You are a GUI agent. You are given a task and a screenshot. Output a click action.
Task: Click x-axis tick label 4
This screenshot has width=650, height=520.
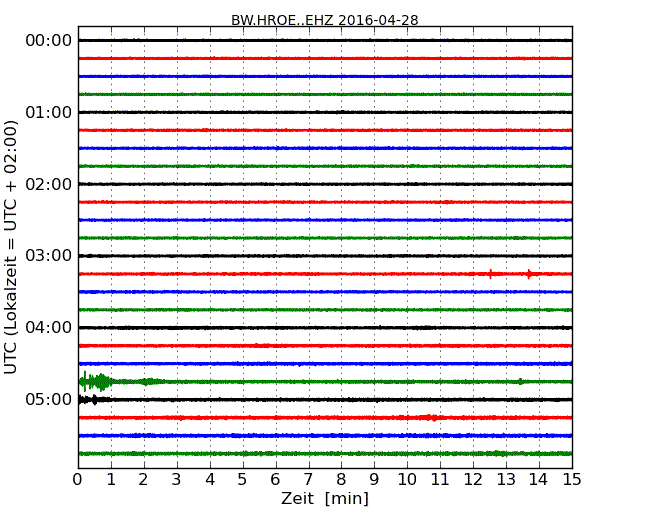[210, 480]
